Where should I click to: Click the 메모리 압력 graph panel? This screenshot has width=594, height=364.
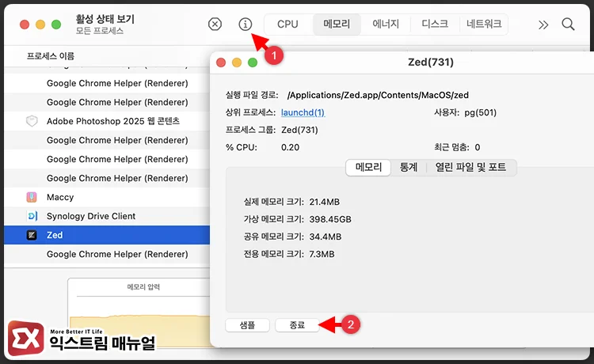click(139, 313)
